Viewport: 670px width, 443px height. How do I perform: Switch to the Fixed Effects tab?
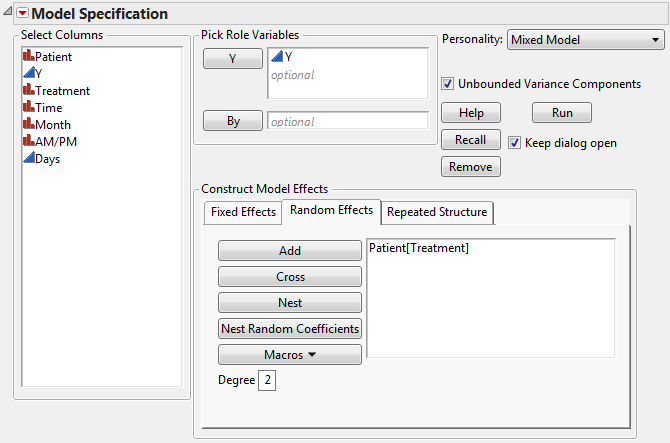241,212
